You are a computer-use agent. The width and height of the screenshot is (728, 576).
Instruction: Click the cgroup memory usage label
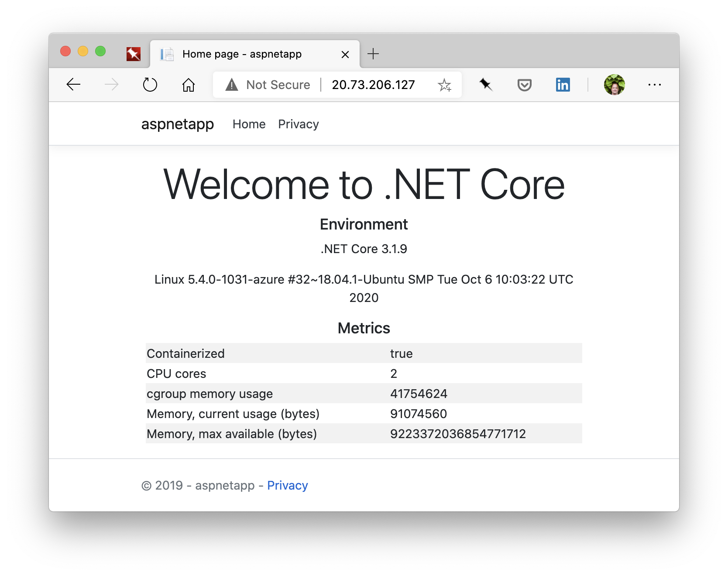pos(209,394)
